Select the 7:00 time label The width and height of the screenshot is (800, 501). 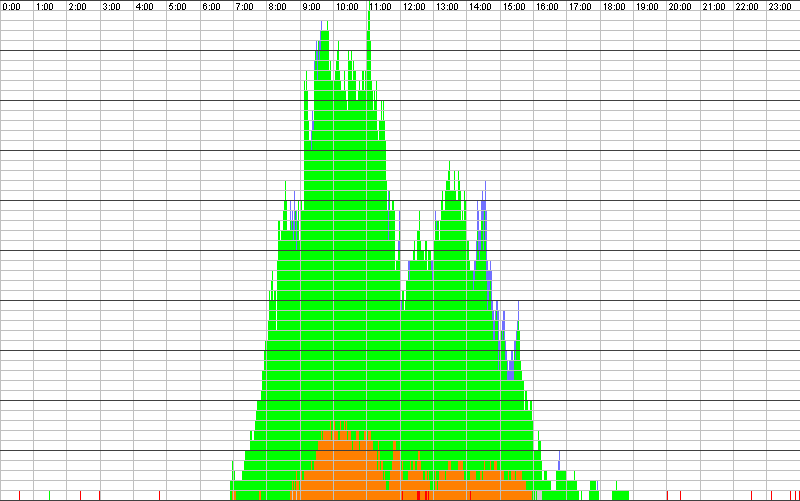click(x=244, y=7)
